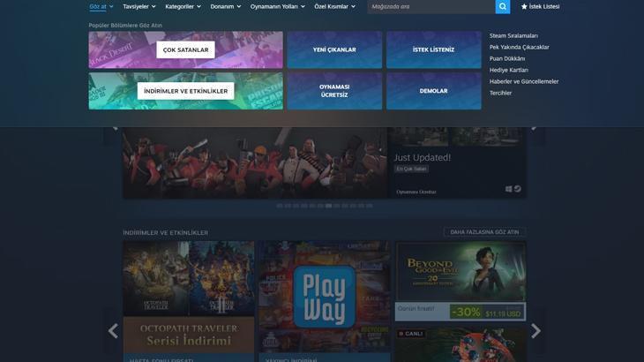Open the Tavsiyeler dropdown
The width and height of the screenshot is (644, 362).
click(139, 6)
